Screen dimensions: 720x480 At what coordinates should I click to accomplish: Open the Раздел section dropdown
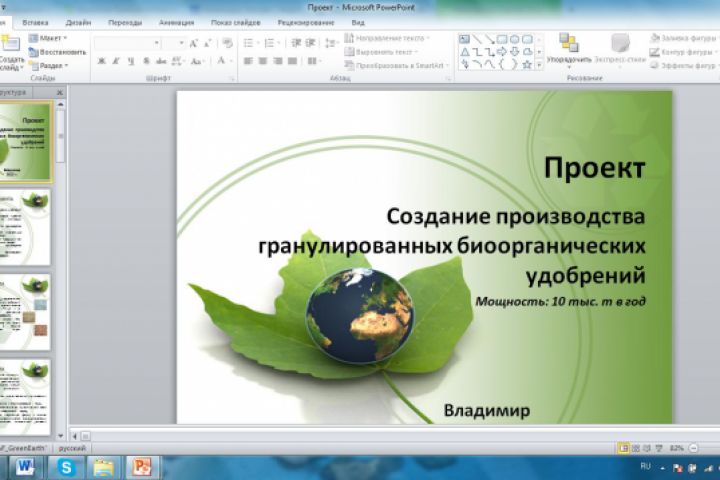(x=49, y=66)
